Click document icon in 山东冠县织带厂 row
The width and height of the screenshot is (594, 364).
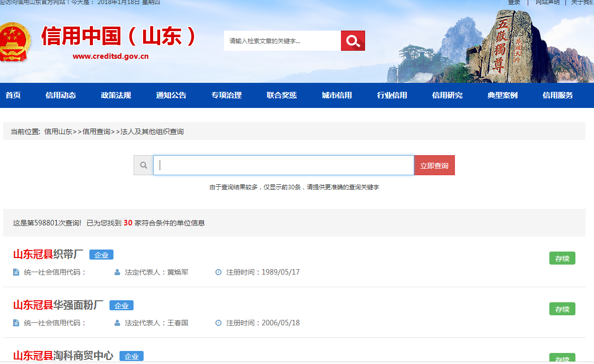[16, 272]
